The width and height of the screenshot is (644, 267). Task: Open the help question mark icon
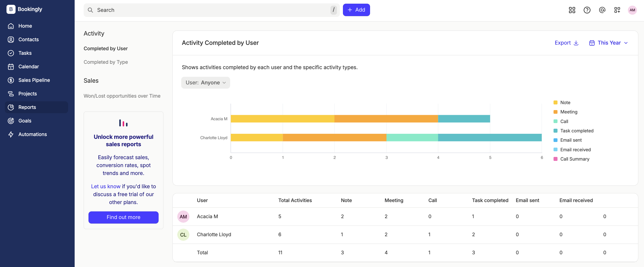(x=587, y=10)
